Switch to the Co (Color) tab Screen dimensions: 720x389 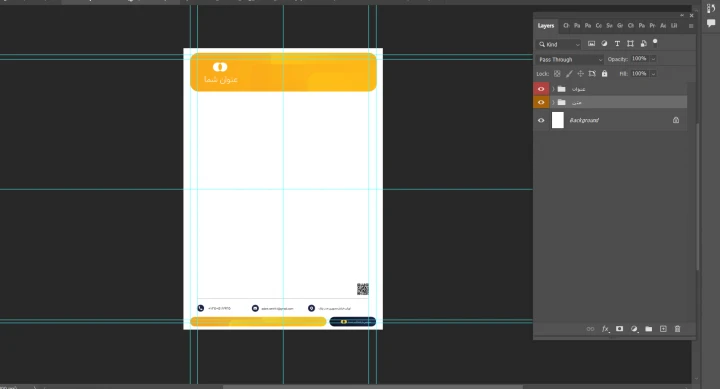click(x=598, y=26)
